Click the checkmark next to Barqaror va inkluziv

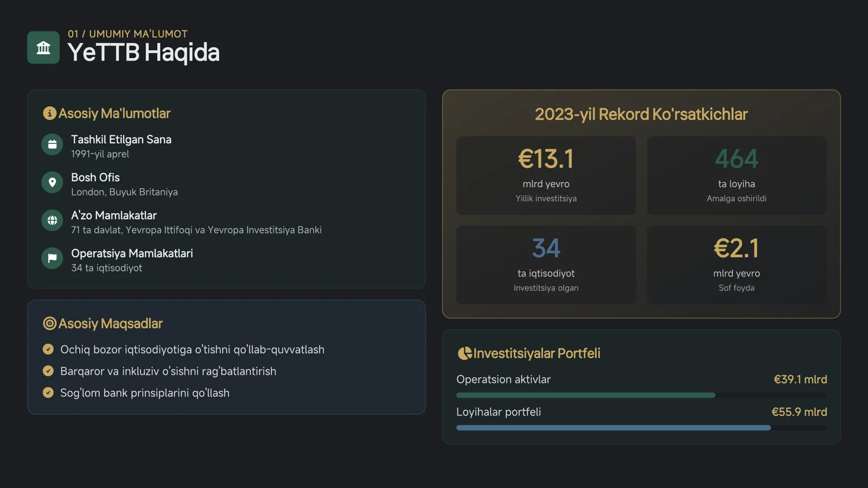click(x=48, y=371)
